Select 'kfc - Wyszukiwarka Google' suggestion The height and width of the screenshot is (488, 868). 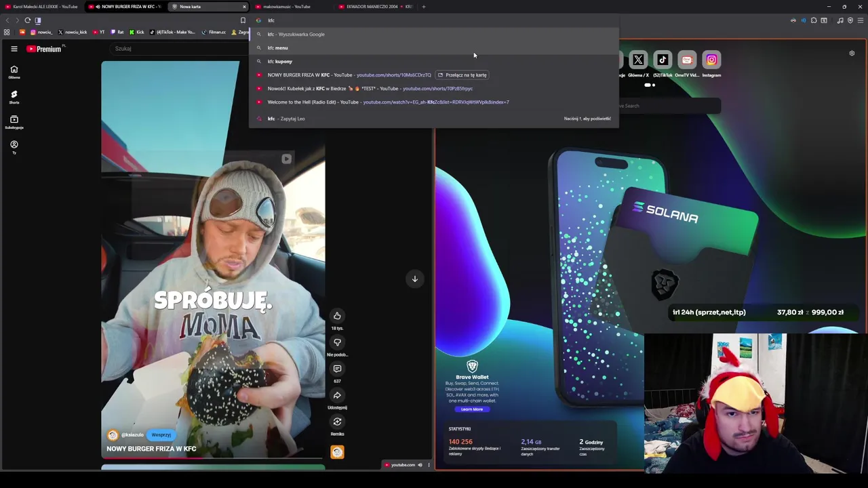(x=434, y=34)
